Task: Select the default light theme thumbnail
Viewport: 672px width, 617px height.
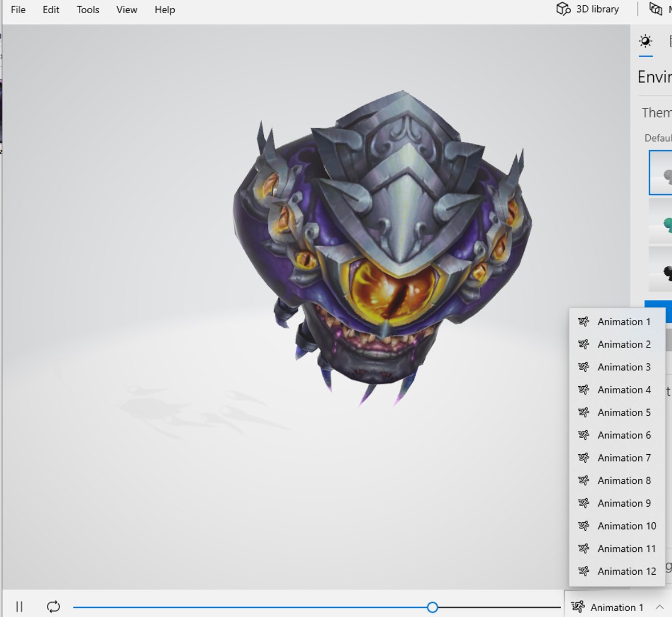Action: point(661,173)
